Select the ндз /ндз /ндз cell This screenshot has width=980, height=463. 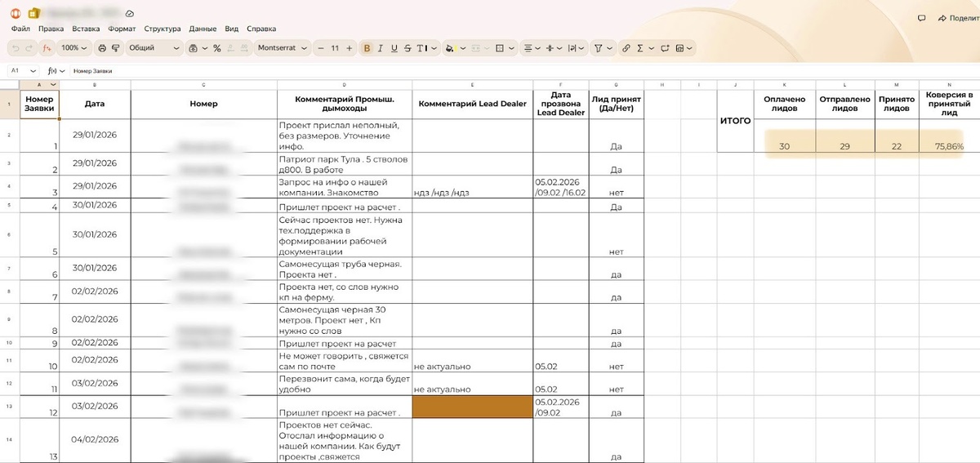tap(472, 186)
